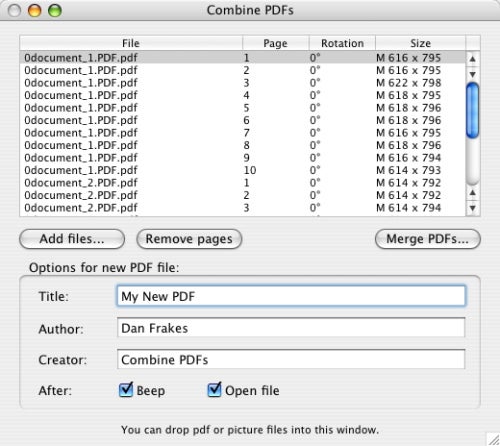Sort list by Page column header

click(276, 43)
